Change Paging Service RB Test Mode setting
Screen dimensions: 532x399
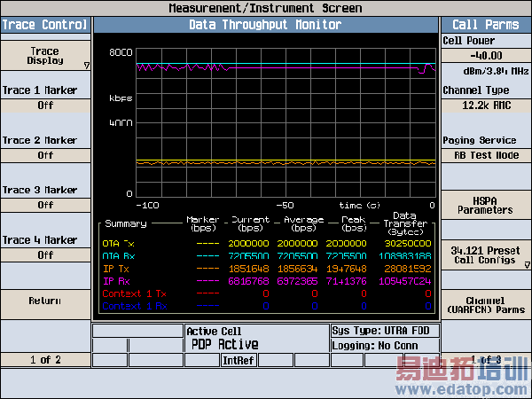[x=486, y=155]
